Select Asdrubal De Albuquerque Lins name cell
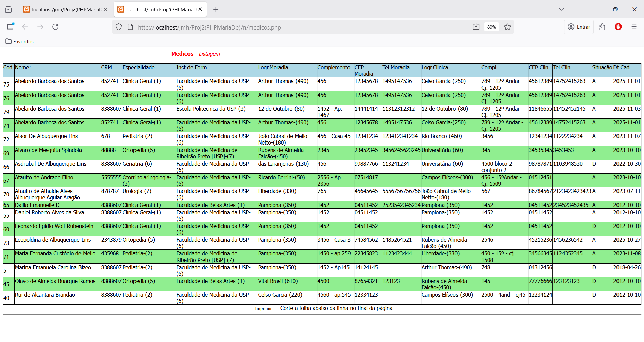This screenshot has height=342, width=644. pyautogui.click(x=58, y=167)
